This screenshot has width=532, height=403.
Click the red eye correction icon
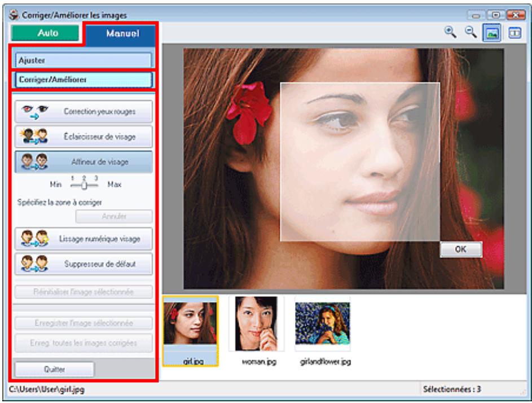coord(34,111)
